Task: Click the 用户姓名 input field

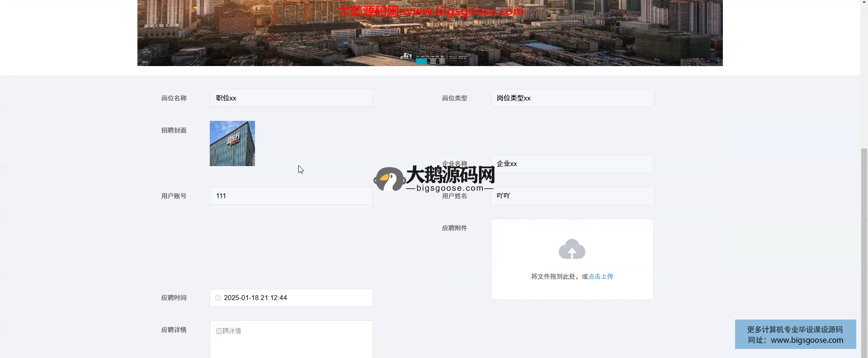Action: coord(572,196)
